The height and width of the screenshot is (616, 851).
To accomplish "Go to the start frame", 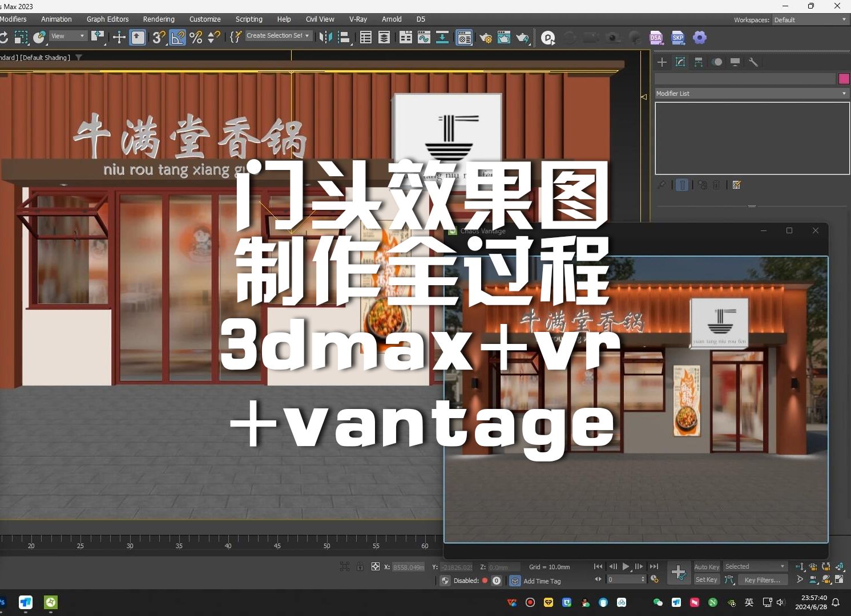I will [598, 566].
